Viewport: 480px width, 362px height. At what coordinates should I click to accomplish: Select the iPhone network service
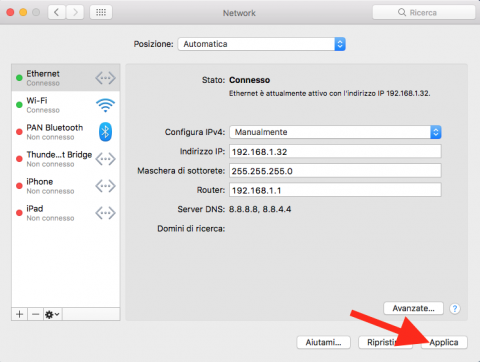pyautogui.click(x=66, y=186)
